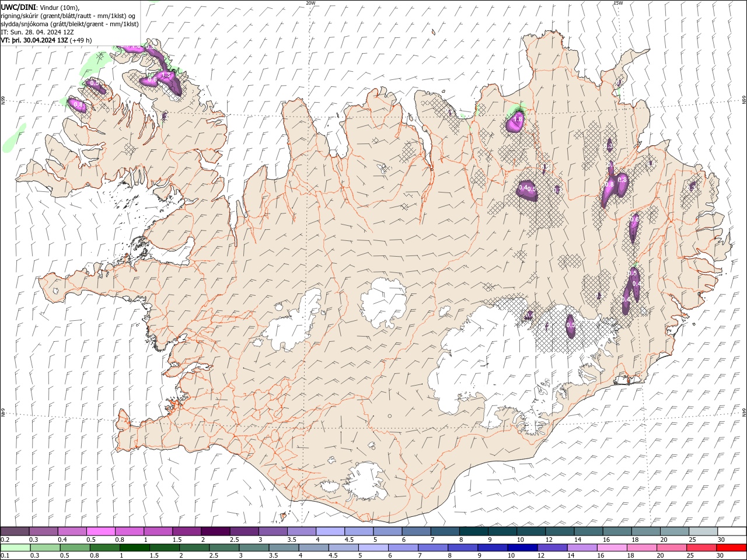Image resolution: width=747 pixels, height=560 pixels.
Task: Click the white last swatch in snow scale
Action: (x=732, y=531)
